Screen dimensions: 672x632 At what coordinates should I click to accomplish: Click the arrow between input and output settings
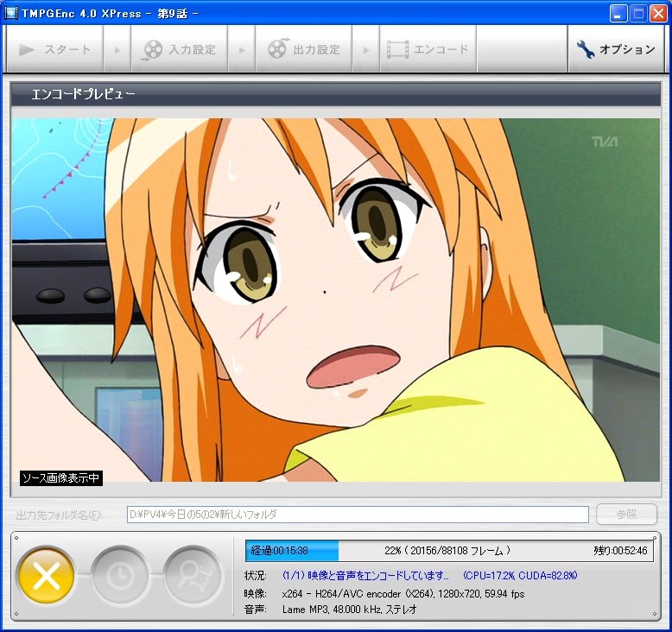[x=241, y=50]
